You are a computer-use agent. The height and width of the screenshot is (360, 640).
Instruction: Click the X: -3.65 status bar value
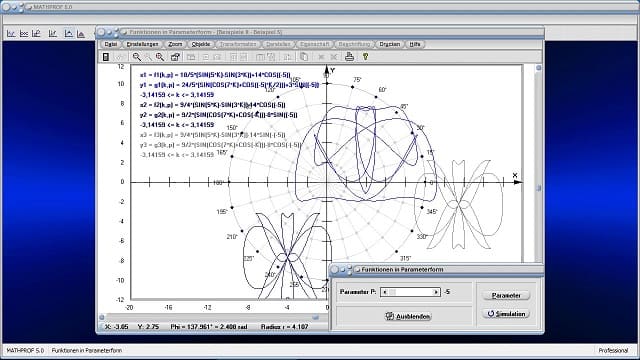click(x=117, y=327)
